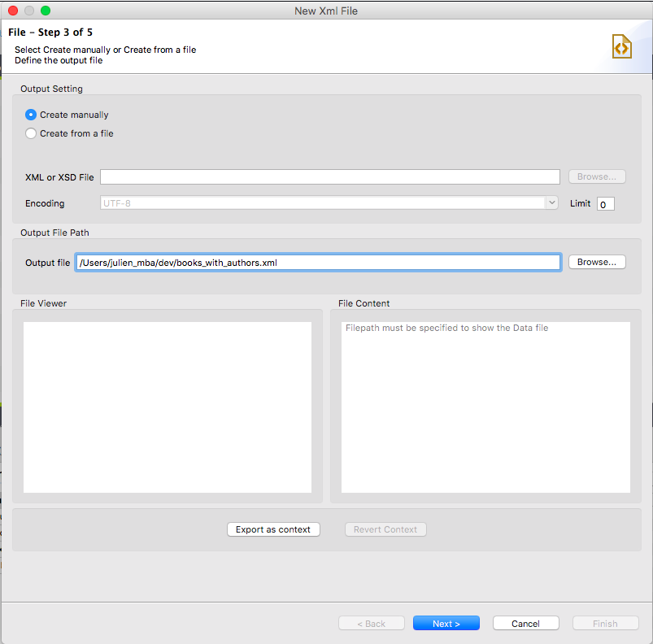
Task: Cancel the XML file wizard
Action: click(x=525, y=623)
